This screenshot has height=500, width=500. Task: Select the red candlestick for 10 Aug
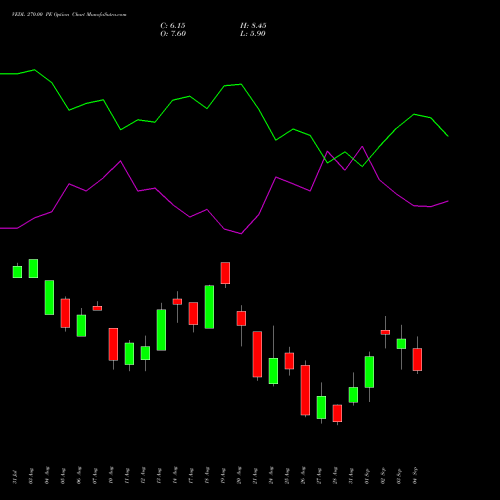click(113, 344)
